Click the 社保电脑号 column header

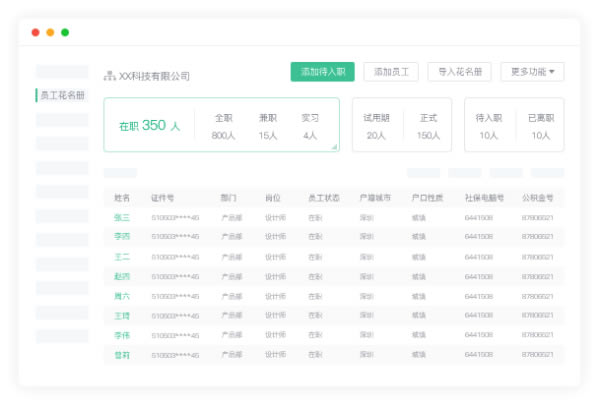(x=484, y=198)
